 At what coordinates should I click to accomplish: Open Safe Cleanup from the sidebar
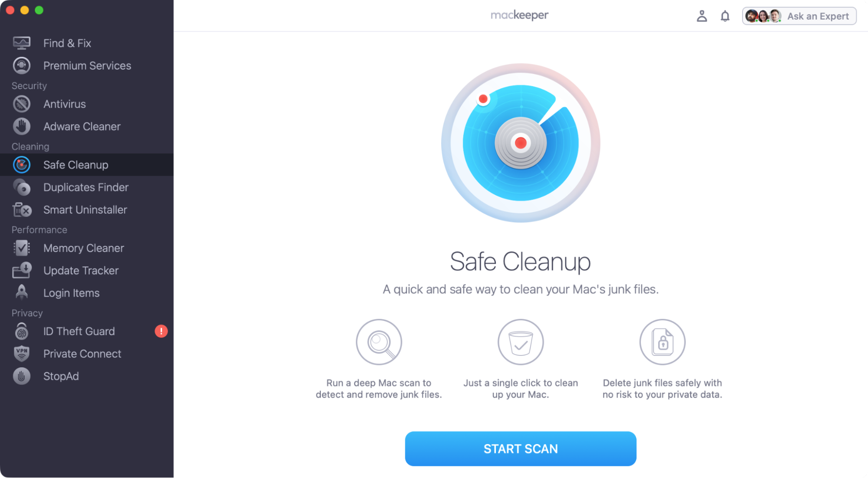click(x=75, y=165)
